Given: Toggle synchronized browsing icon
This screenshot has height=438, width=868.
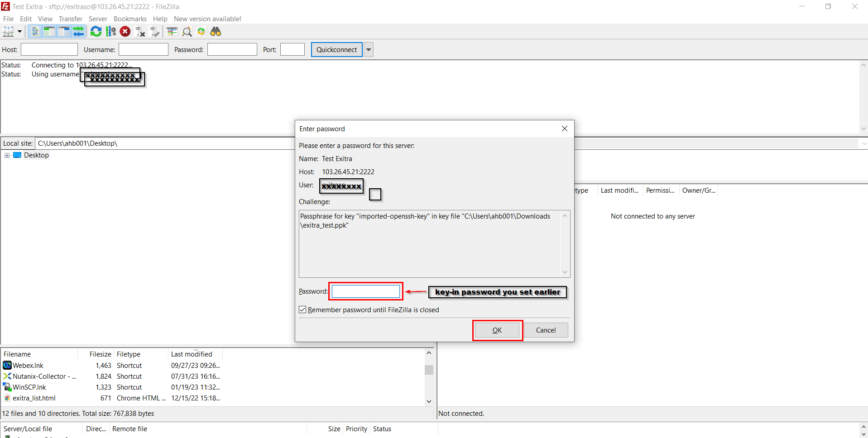Looking at the screenshot, I should [201, 32].
